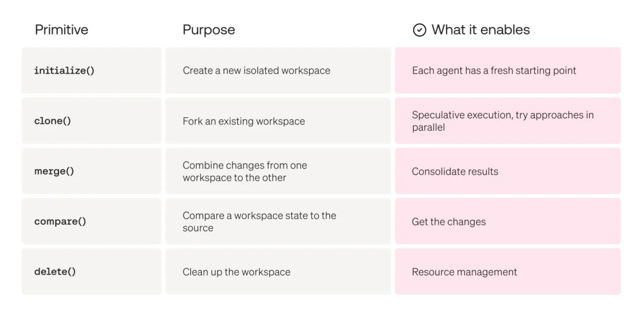Click Compare a workspace state to source cell
Screen dimensions: 644x316
point(279,221)
